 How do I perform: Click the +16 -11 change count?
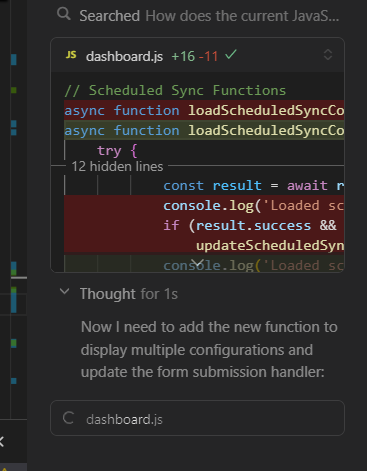pyautogui.click(x=195, y=56)
